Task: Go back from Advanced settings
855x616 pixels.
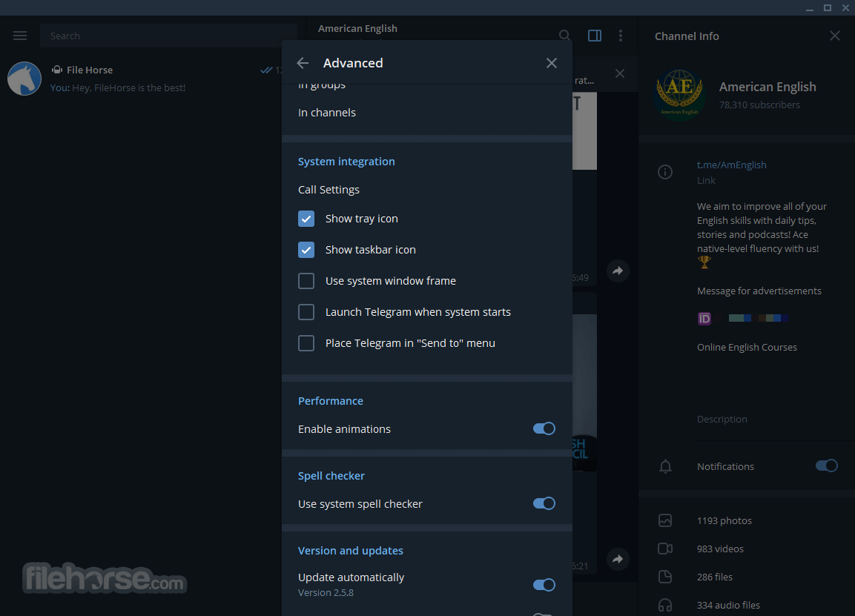Action: click(303, 63)
